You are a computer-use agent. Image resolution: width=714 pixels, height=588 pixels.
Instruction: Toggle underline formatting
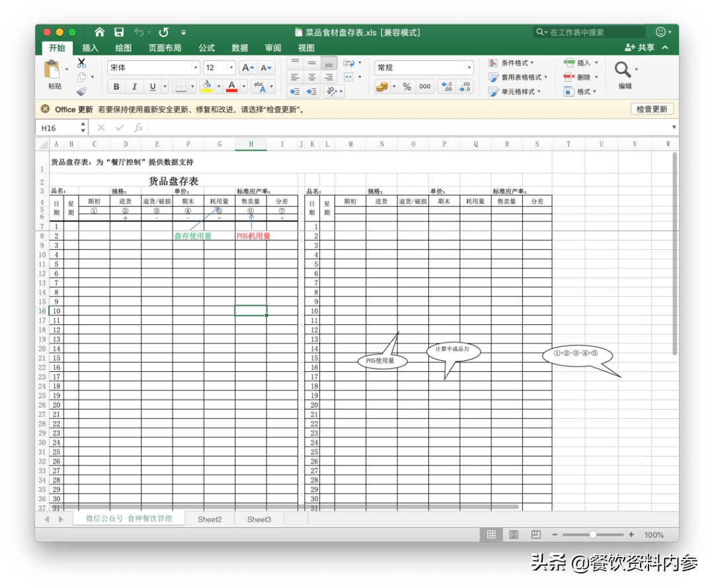click(153, 87)
